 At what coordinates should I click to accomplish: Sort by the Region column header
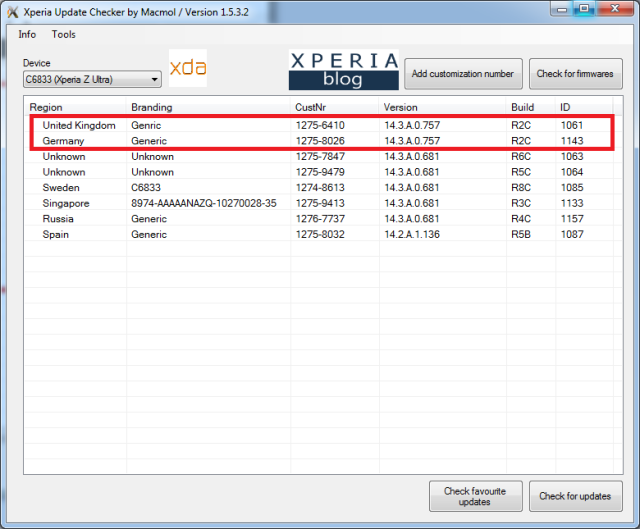pyautogui.click(x=75, y=107)
